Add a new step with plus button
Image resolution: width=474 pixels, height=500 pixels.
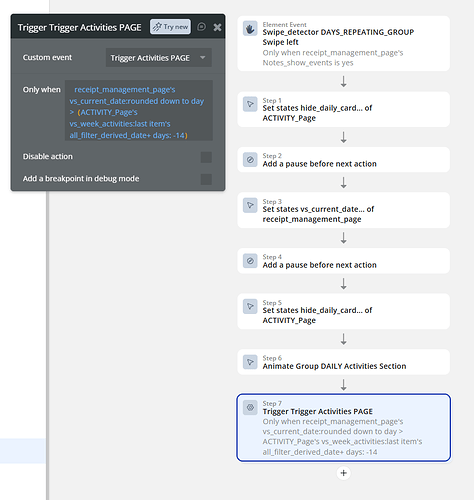[343, 473]
